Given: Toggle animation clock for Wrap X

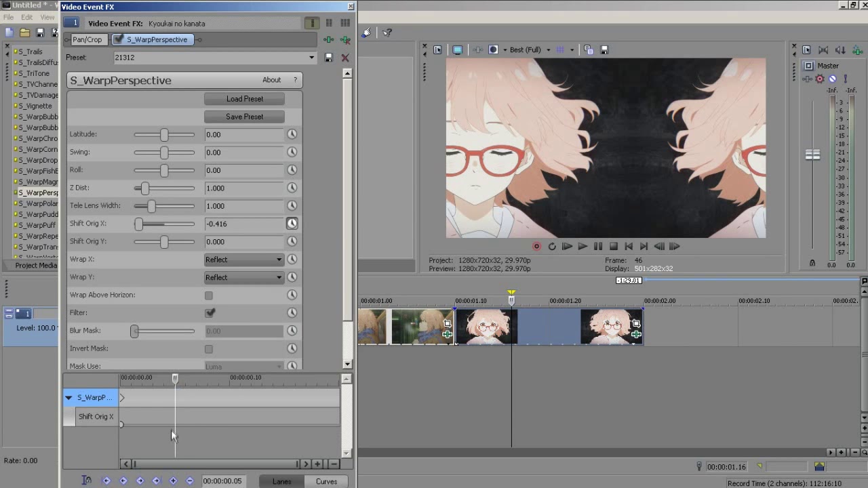Looking at the screenshot, I should [292, 259].
